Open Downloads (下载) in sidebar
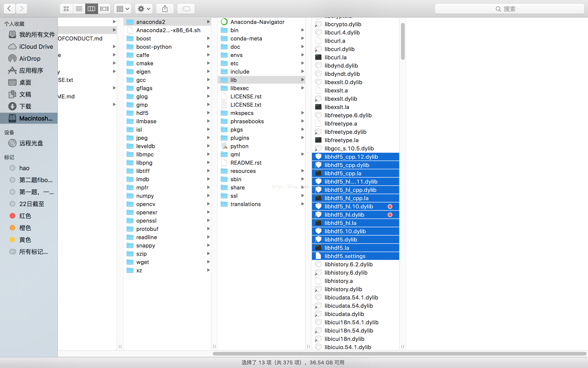The width and height of the screenshot is (588, 368). [x=29, y=106]
